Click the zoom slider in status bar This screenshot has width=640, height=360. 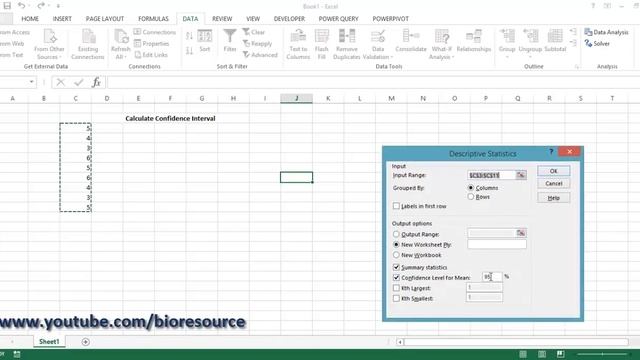tap(603, 354)
